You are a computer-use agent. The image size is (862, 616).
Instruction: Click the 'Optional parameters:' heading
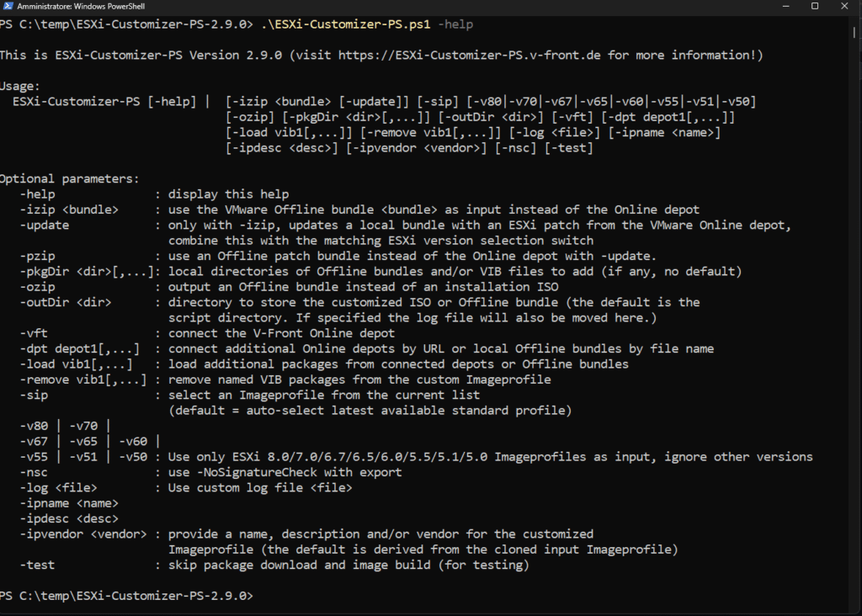click(x=69, y=178)
